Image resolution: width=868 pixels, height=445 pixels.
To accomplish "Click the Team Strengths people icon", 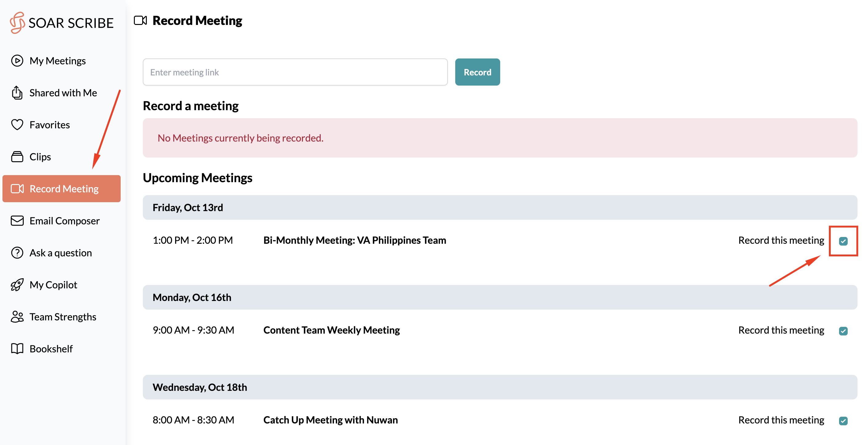I will [17, 317].
